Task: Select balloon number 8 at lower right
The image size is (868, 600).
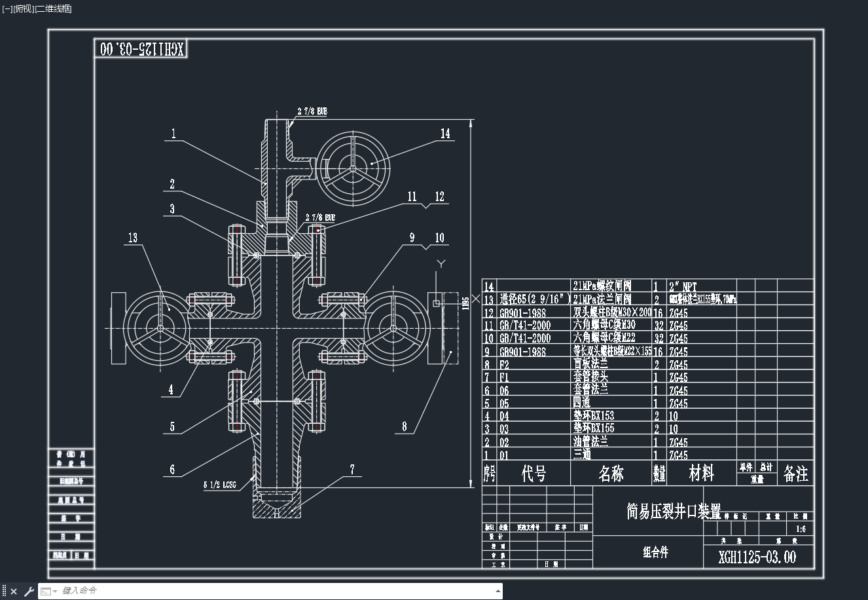Action: coord(404,426)
